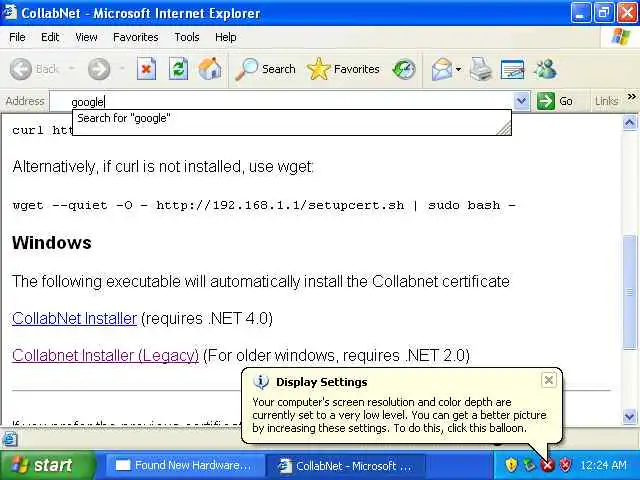Viewport: 640px width, 480px height.
Task: Expand the Mail button dropdown arrow
Action: tap(458, 69)
